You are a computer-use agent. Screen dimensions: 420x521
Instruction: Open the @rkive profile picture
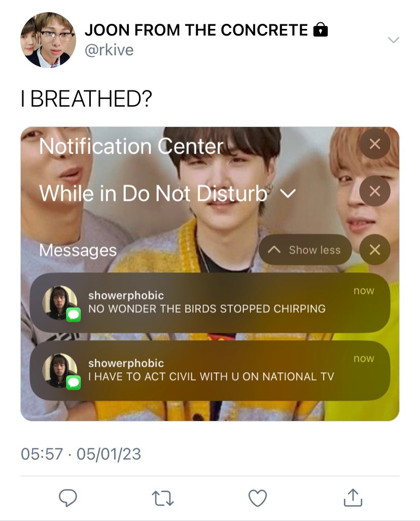48,40
